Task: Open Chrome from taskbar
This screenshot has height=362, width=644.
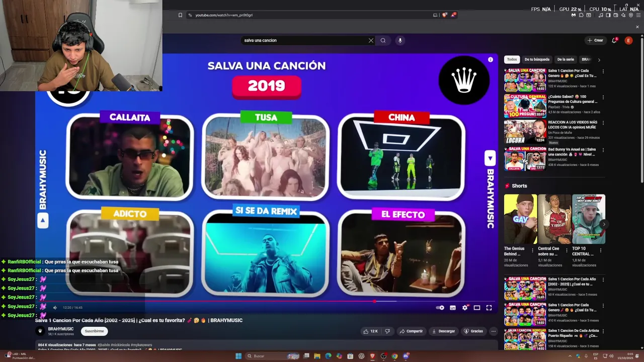Action: (x=394, y=356)
